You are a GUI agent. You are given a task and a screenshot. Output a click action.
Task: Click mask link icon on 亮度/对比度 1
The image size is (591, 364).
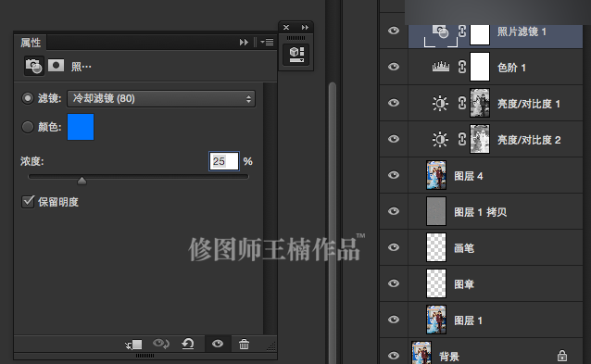click(462, 103)
